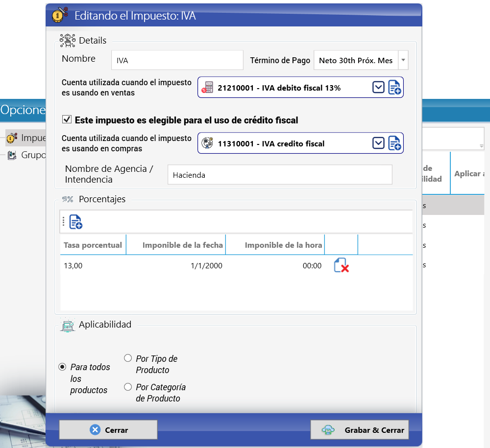Add a new percentage rate row
This screenshot has width=490, height=448.
click(75, 222)
